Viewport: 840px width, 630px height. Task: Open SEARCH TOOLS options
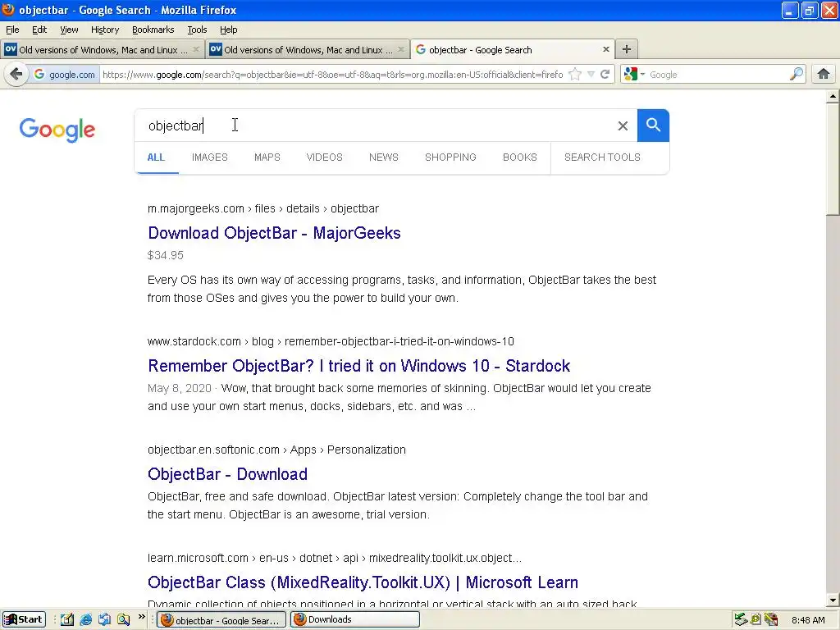(602, 157)
